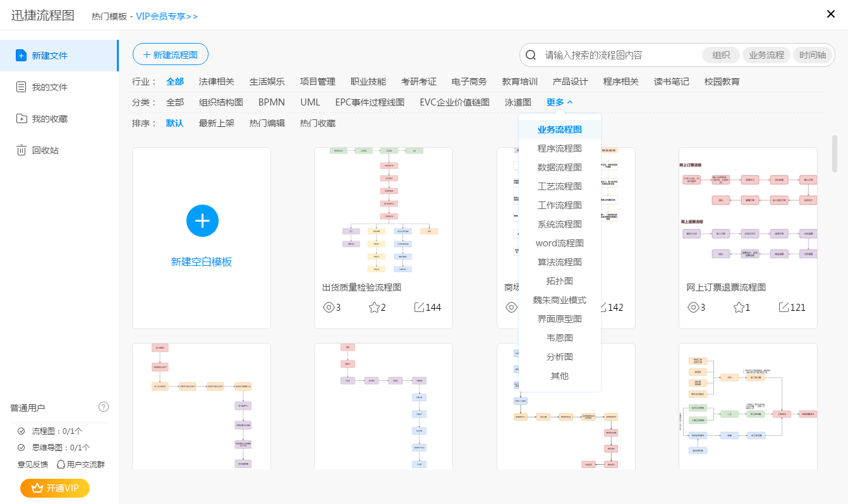
Task: Choose 拓扑图 in the category list
Action: point(560,281)
